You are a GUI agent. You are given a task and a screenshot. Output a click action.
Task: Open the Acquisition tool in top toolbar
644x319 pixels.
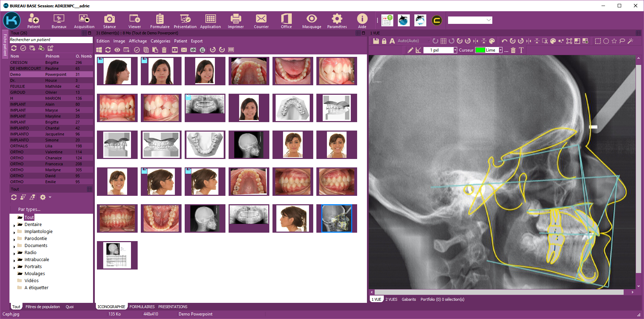[84, 21]
